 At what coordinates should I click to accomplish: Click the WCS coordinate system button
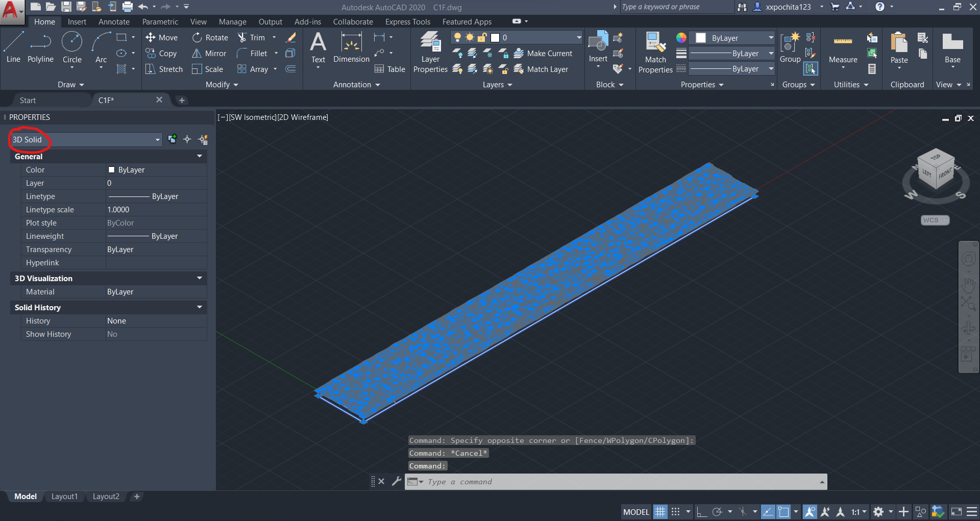935,220
